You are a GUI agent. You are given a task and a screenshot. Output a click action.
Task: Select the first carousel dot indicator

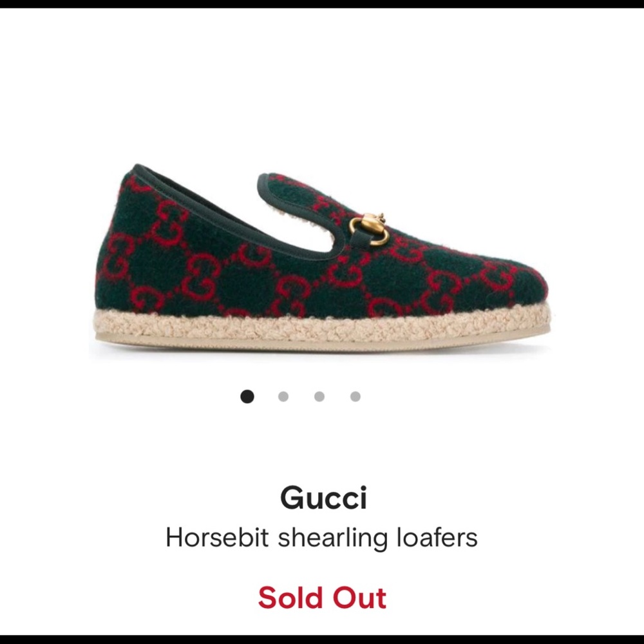pyautogui.click(x=248, y=397)
